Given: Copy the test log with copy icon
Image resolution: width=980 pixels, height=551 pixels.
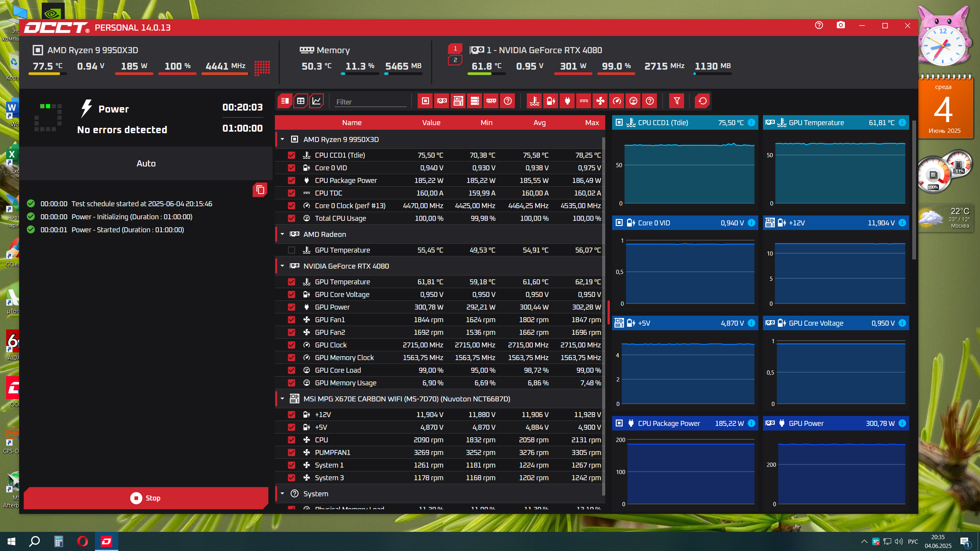Looking at the screenshot, I should click(260, 190).
